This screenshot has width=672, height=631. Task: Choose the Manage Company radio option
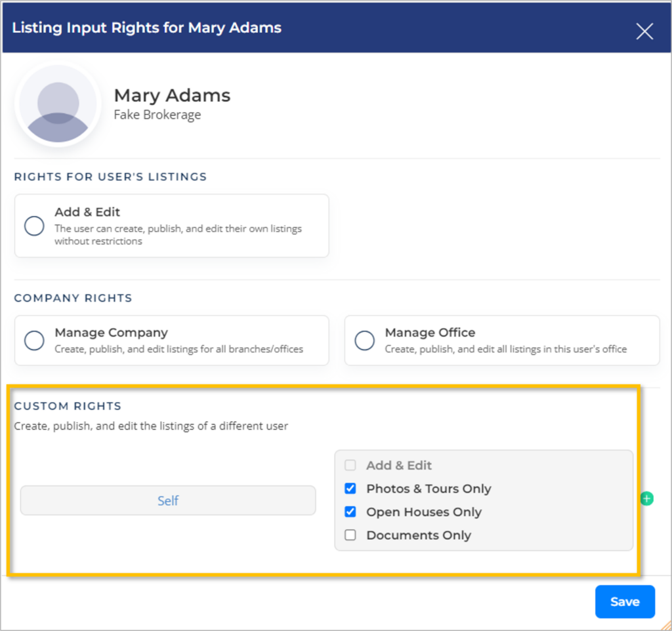[34, 340]
